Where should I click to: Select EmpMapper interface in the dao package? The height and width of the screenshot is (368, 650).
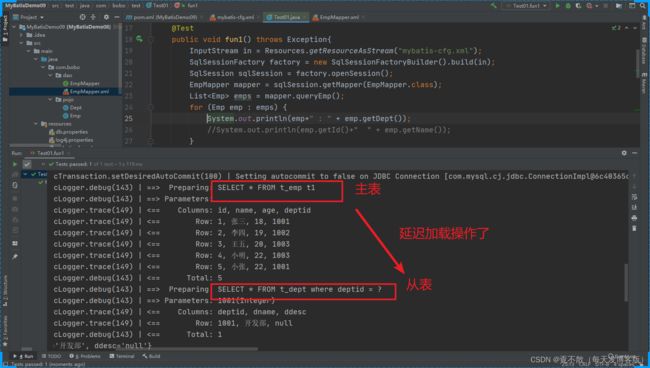[81, 83]
